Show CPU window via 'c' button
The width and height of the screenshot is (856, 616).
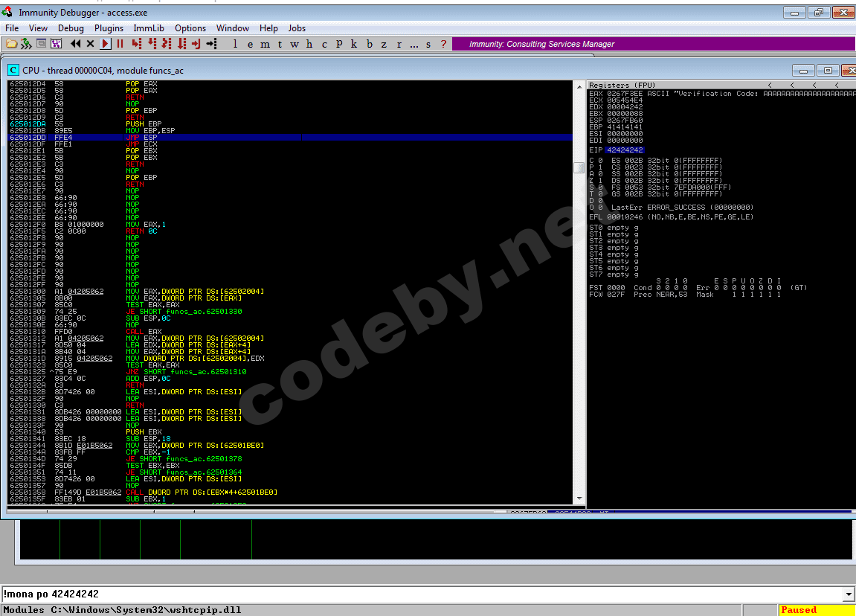click(x=324, y=44)
